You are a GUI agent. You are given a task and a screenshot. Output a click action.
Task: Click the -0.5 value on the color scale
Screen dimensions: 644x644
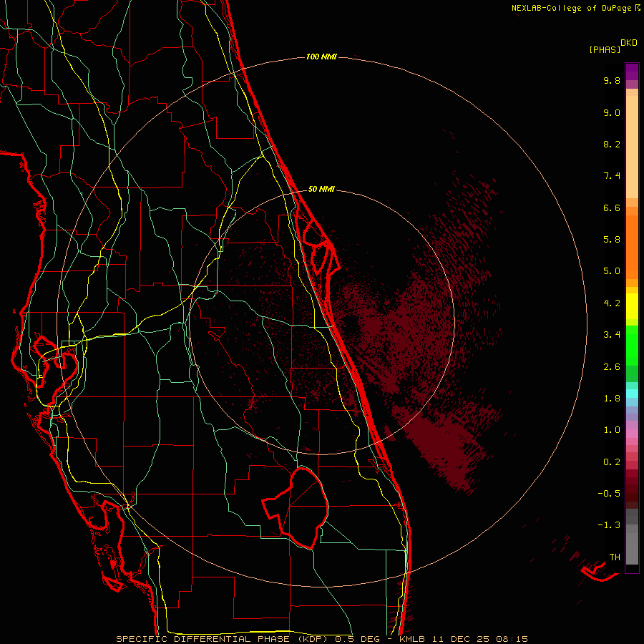[x=609, y=494]
